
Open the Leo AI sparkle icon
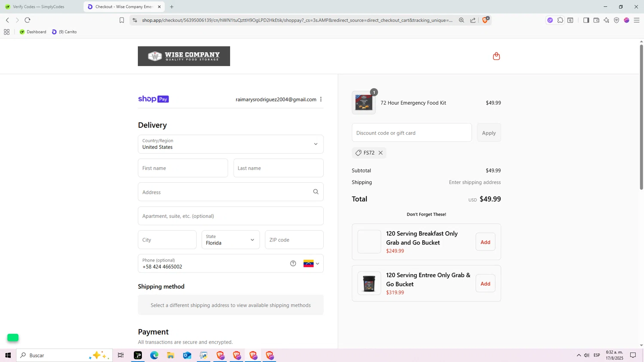pos(606,20)
